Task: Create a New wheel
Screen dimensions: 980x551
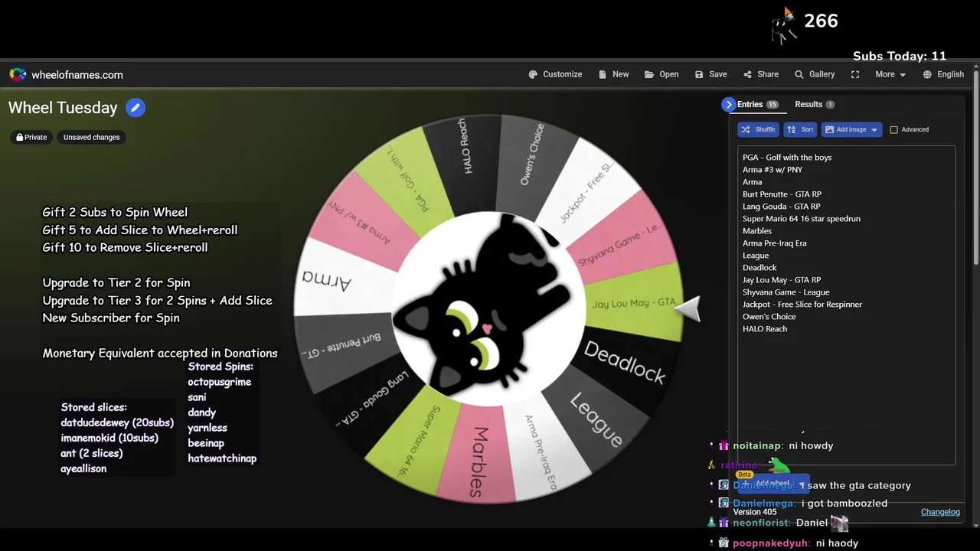Action: 613,74
